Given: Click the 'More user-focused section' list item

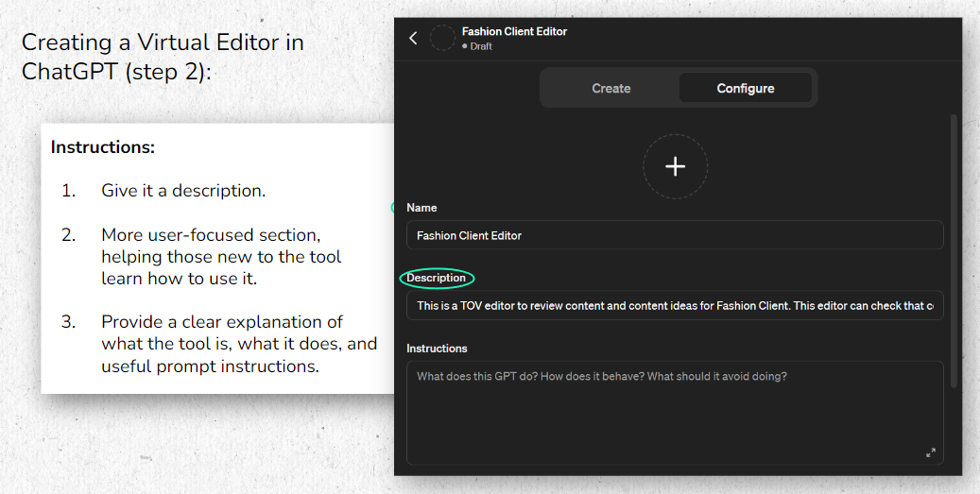Looking at the screenshot, I should tap(221, 257).
